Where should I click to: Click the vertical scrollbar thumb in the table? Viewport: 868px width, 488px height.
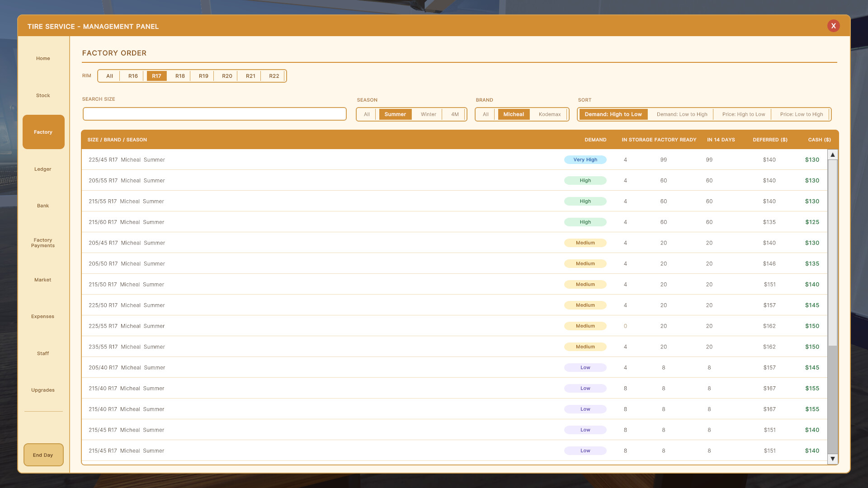[x=832, y=253]
